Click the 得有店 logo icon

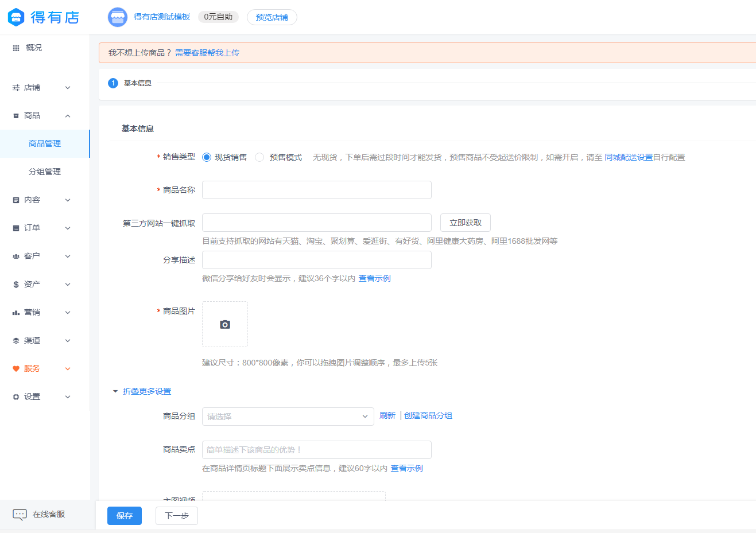[16, 17]
